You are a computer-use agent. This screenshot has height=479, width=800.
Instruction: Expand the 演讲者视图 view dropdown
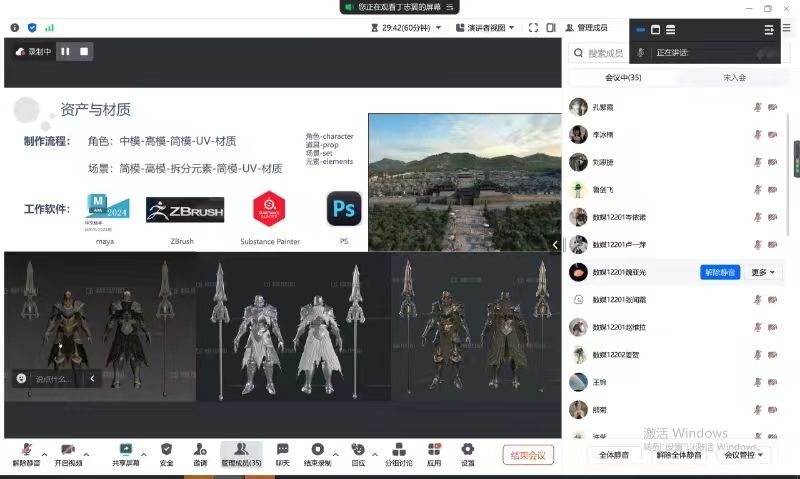[x=486, y=28]
